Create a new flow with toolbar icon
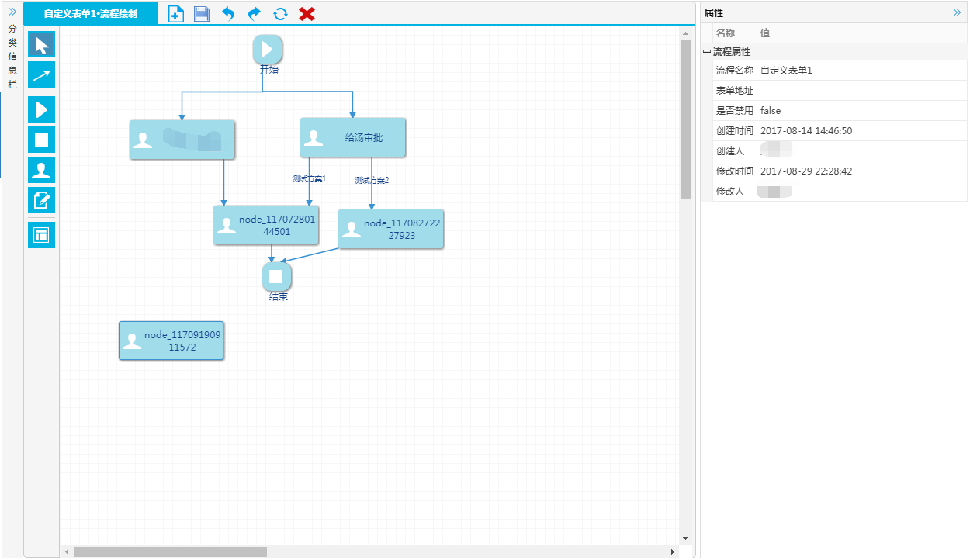 [176, 14]
